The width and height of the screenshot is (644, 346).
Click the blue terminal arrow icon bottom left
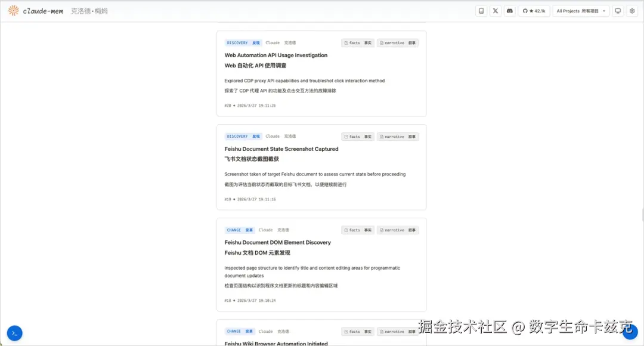(14, 333)
